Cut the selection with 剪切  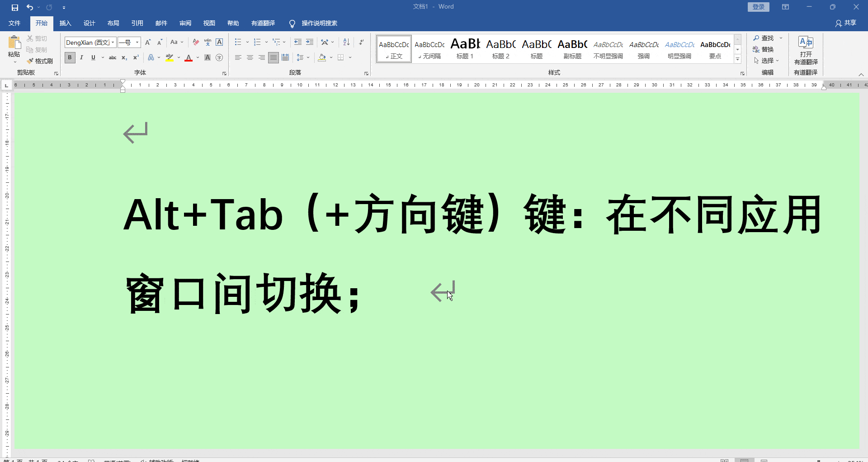click(37, 38)
